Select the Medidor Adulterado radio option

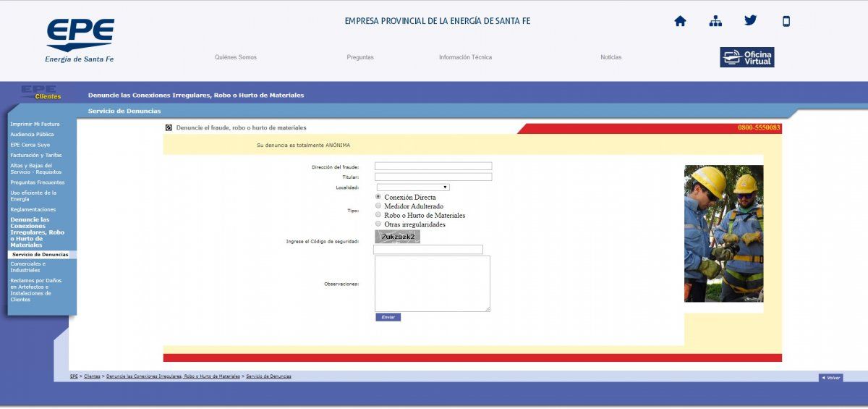pos(378,206)
